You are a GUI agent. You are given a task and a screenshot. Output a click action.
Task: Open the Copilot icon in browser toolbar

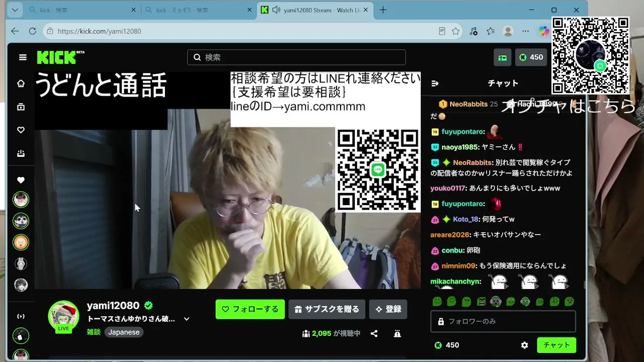[x=543, y=31]
